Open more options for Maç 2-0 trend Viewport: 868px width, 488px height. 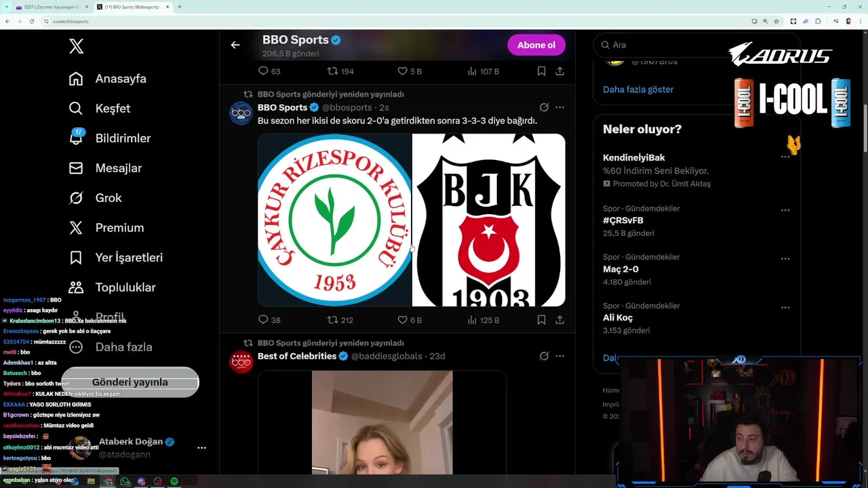(x=785, y=259)
